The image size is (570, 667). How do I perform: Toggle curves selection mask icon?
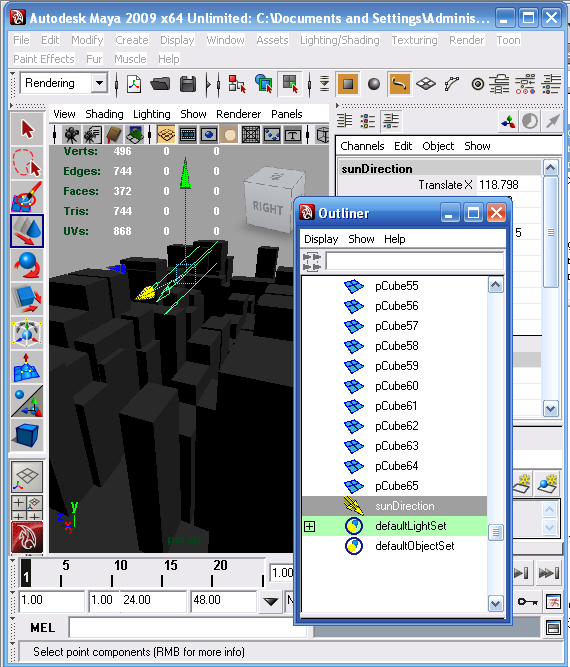pyautogui.click(x=399, y=84)
